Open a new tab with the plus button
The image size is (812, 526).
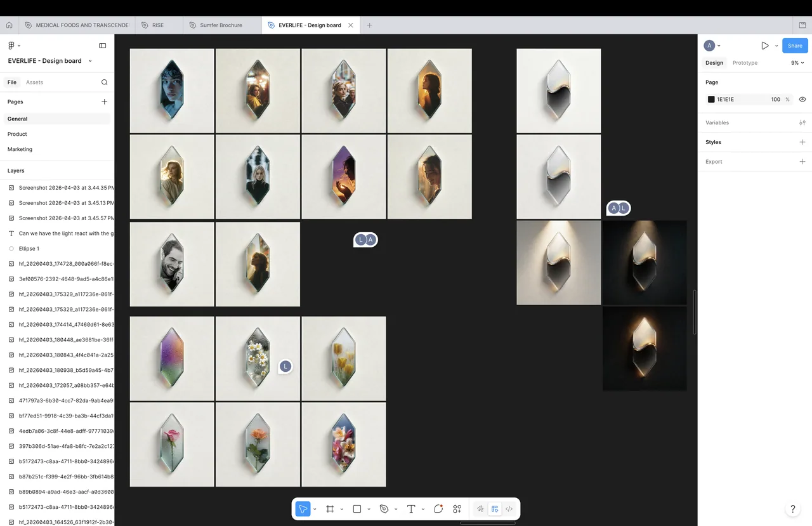click(369, 25)
